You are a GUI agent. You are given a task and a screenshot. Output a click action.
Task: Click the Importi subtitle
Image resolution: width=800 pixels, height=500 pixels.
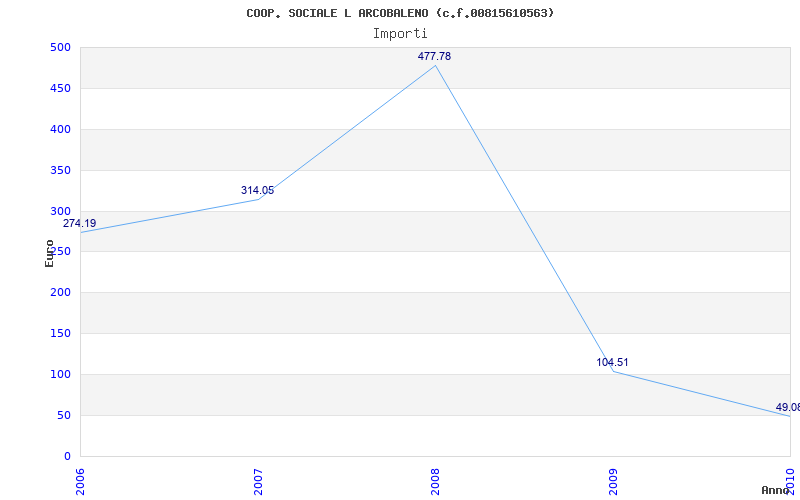coord(400,34)
